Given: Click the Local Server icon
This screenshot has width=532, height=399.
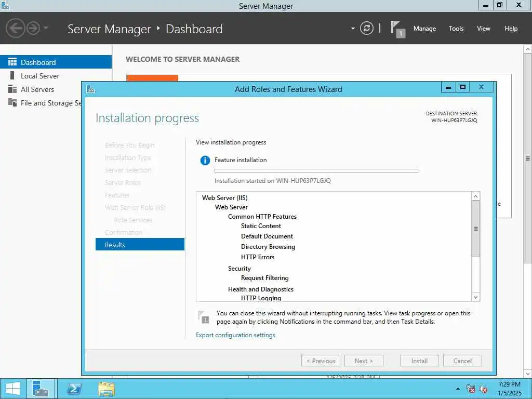Looking at the screenshot, I should point(12,75).
